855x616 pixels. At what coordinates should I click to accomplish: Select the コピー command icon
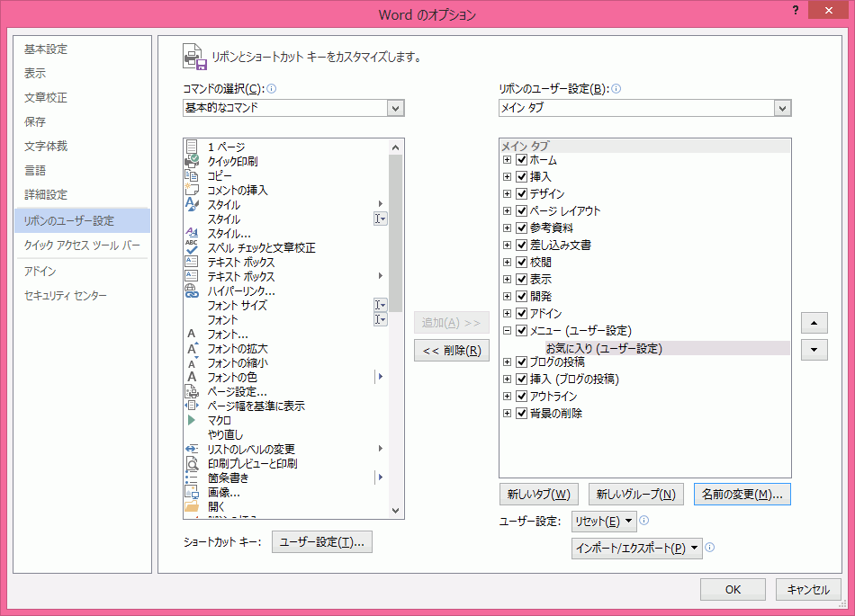[x=192, y=175]
